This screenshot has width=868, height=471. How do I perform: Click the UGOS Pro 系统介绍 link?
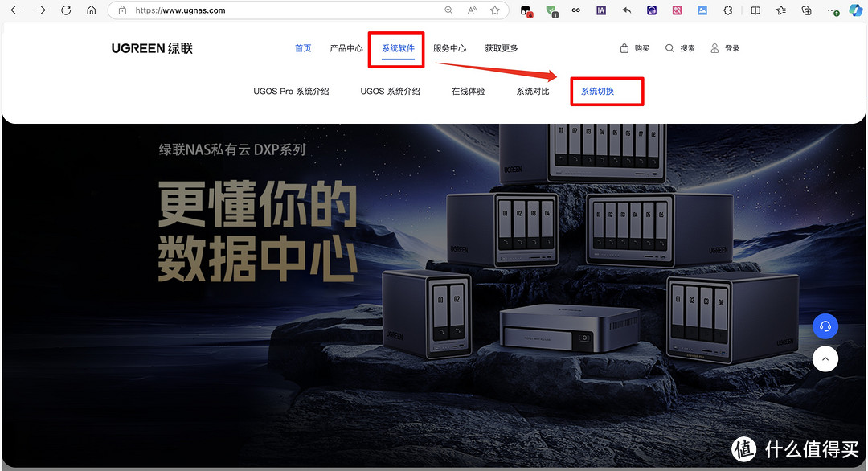coord(291,91)
